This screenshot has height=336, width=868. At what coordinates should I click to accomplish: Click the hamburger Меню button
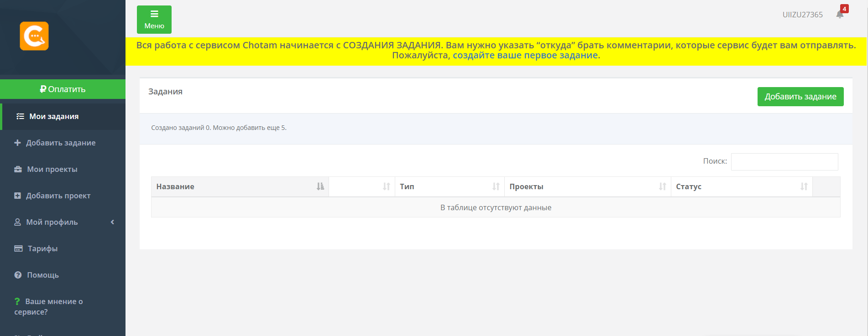click(x=154, y=20)
